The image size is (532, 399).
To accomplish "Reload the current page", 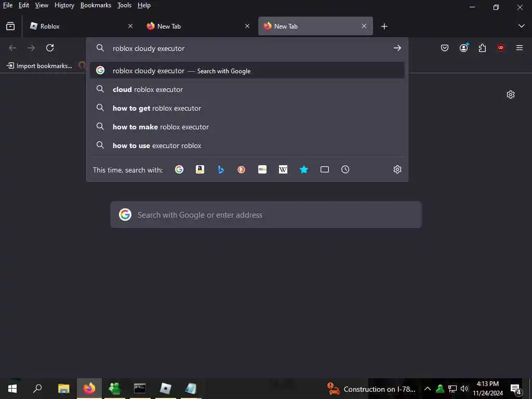I will (x=50, y=48).
